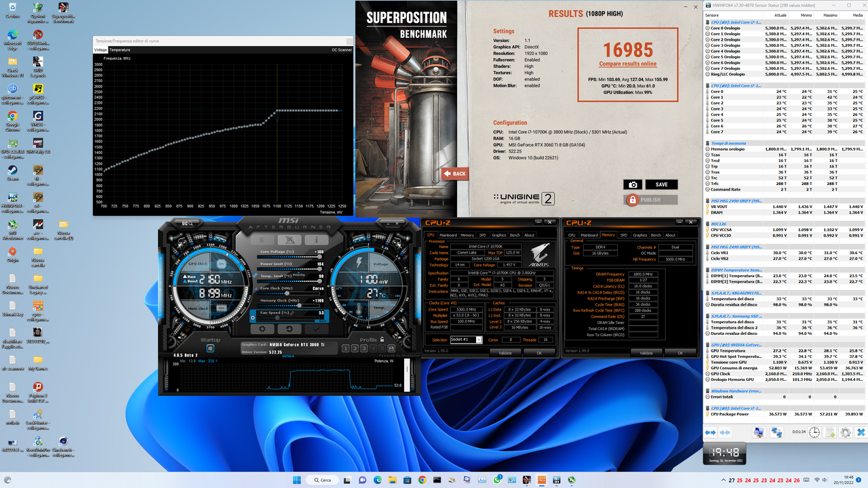Click the Afterburner reset icon
The width and height of the screenshot is (868, 488).
(290, 329)
